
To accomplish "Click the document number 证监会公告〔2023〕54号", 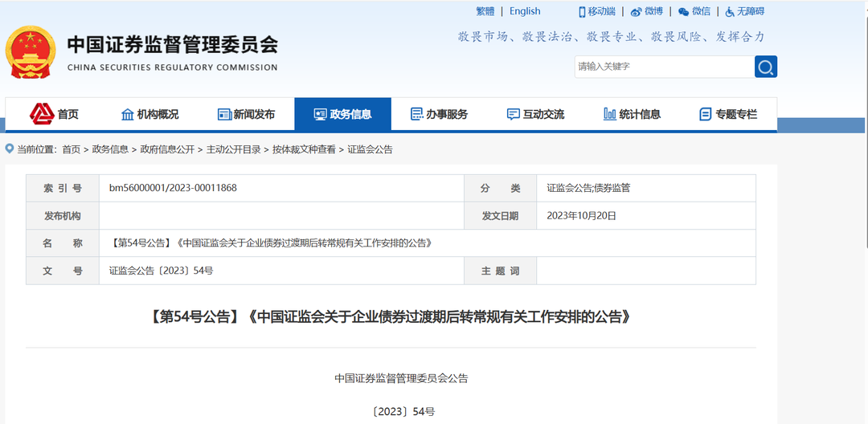I will pos(161,271).
